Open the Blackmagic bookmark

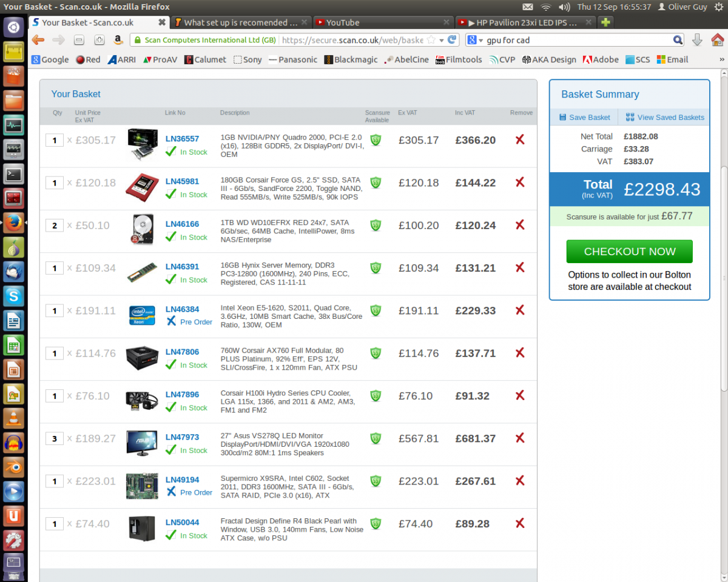click(x=351, y=59)
